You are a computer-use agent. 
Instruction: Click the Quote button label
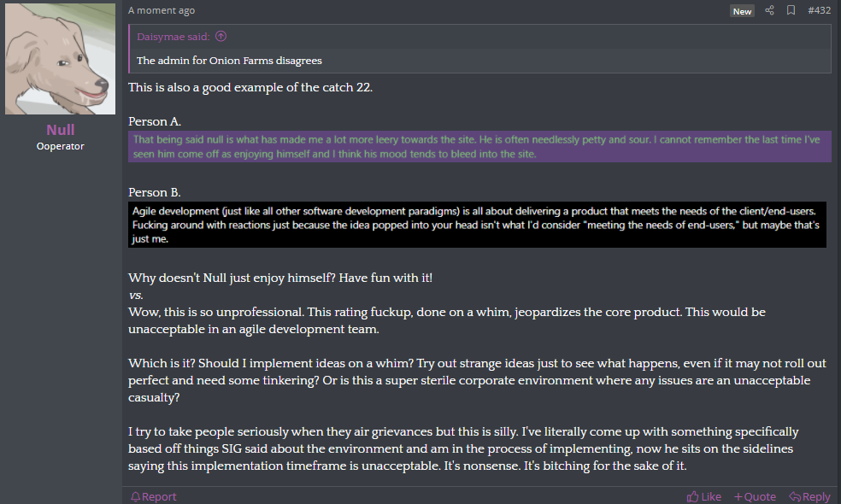pos(760,497)
